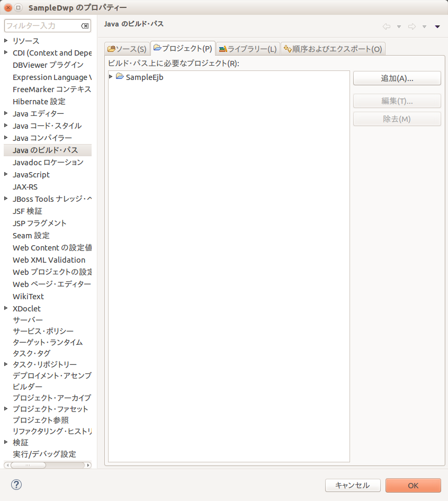Click the キャンセル button
Viewport: 448px width, 501px height.
(x=353, y=485)
